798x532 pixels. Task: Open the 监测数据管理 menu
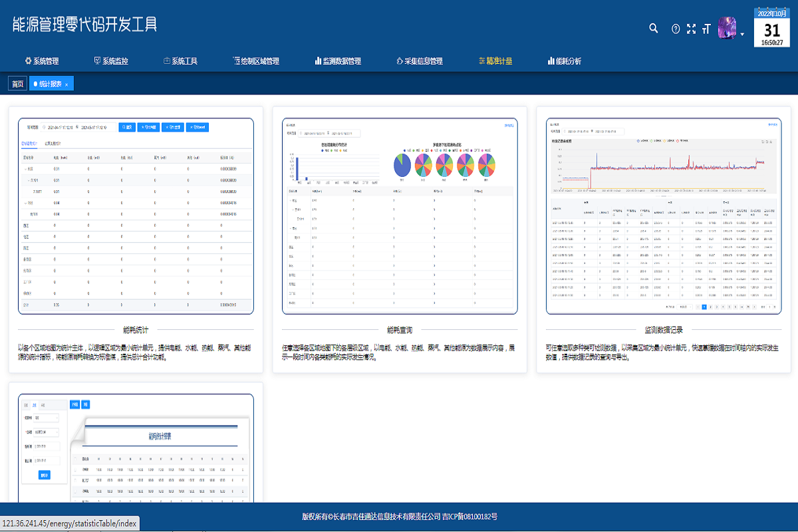(338, 61)
